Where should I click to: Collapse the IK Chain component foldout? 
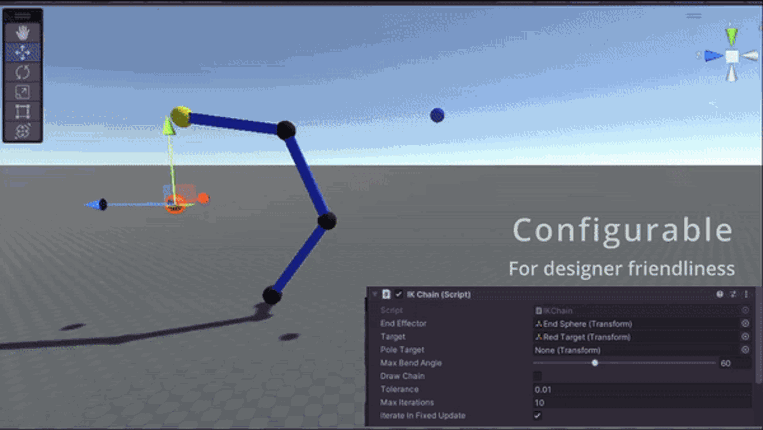click(375, 294)
